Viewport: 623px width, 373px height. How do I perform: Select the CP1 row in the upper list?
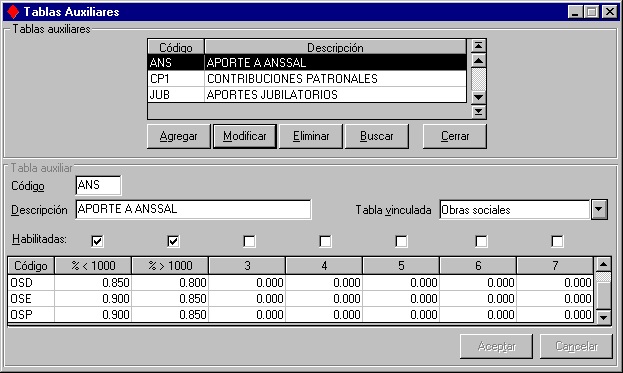click(x=307, y=79)
